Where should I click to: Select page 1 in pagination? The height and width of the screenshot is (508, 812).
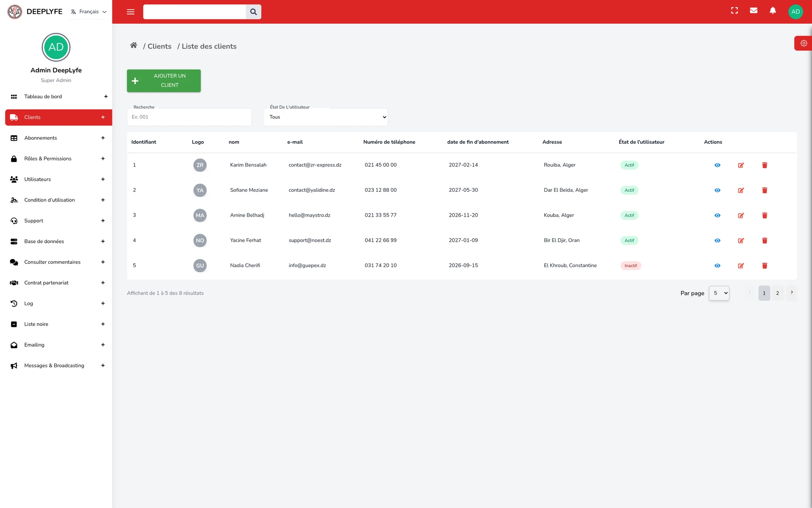pos(764,293)
